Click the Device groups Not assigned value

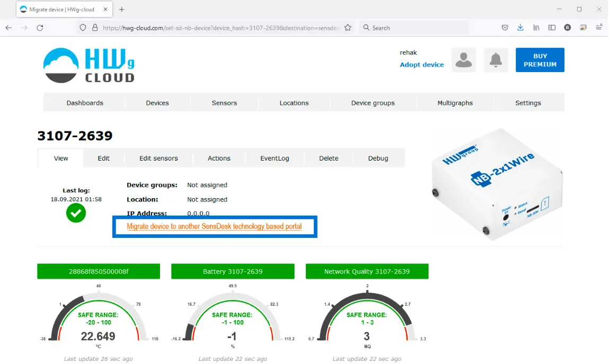(207, 185)
